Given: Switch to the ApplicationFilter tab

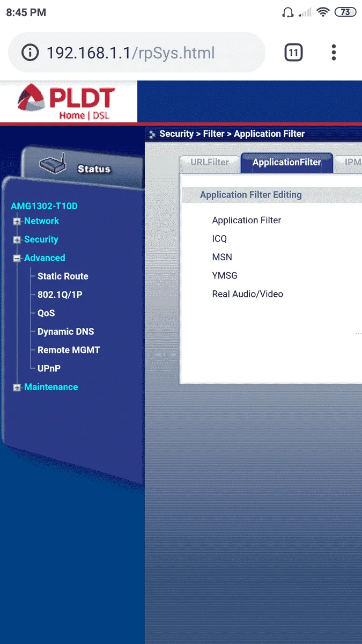Looking at the screenshot, I should [x=287, y=163].
